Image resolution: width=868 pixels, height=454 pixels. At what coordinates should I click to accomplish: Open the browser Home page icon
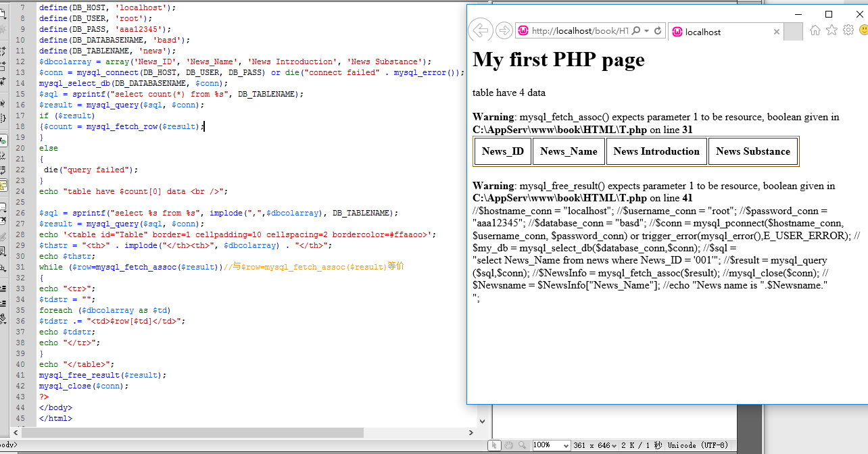tap(815, 30)
